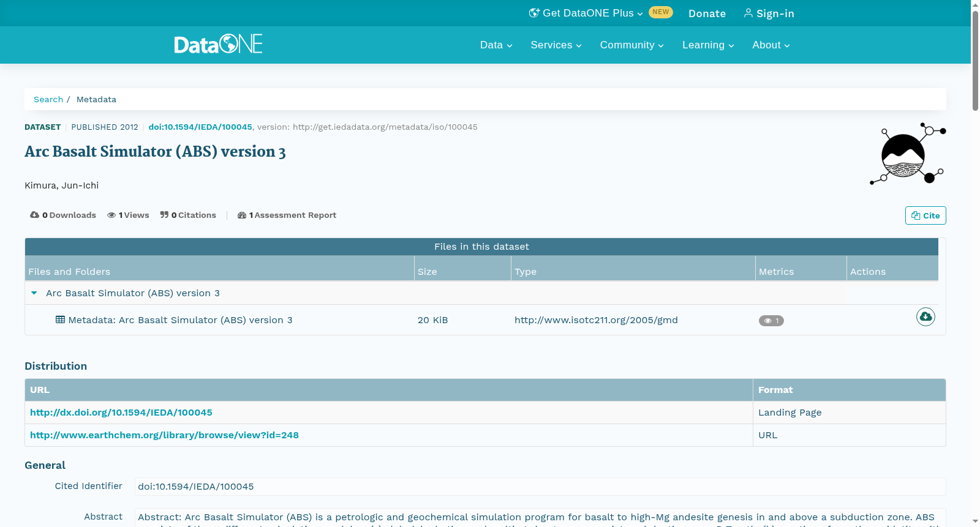Viewport: 980px width, 527px height.
Task: Click the Landing Page format cell
Action: tap(790, 413)
